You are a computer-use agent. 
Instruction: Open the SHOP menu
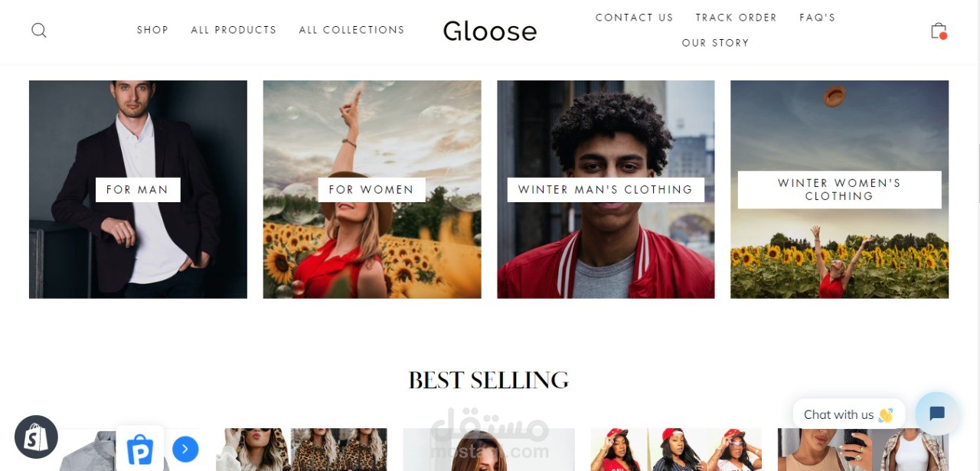click(x=152, y=30)
